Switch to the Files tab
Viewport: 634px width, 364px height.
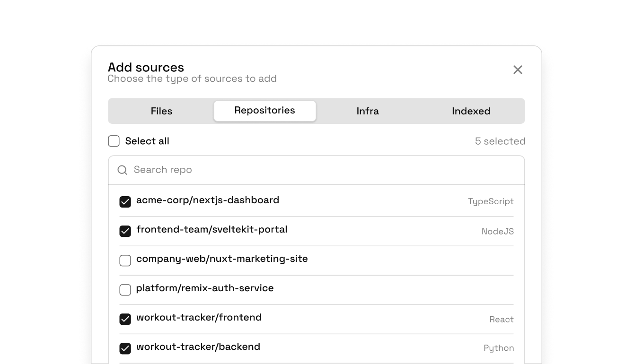pos(161,111)
